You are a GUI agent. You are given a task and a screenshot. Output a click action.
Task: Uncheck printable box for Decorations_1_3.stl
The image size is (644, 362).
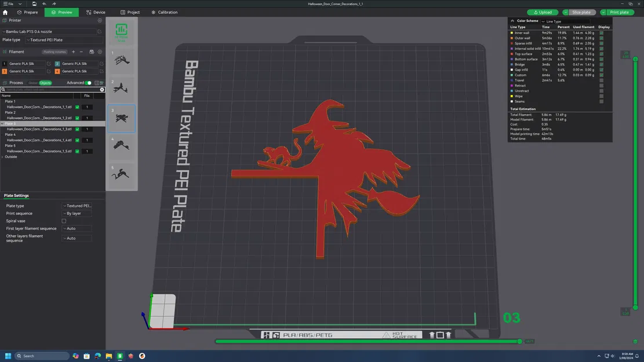click(77, 129)
